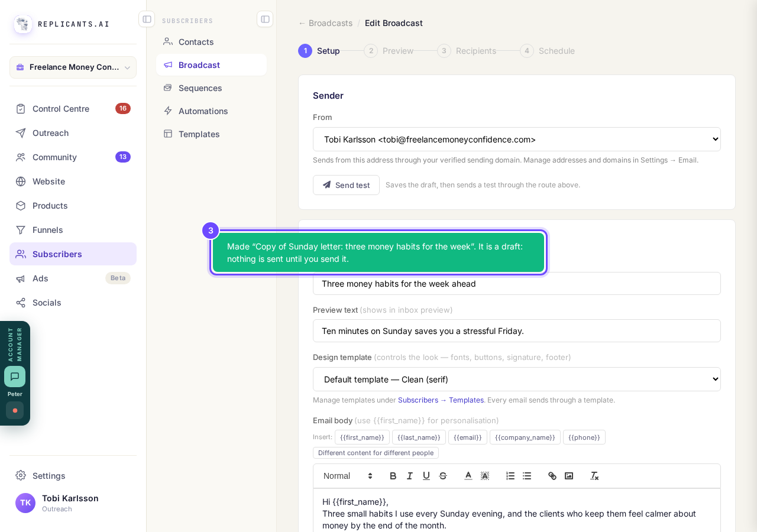Open Ads Beta in sidebar

(73, 278)
